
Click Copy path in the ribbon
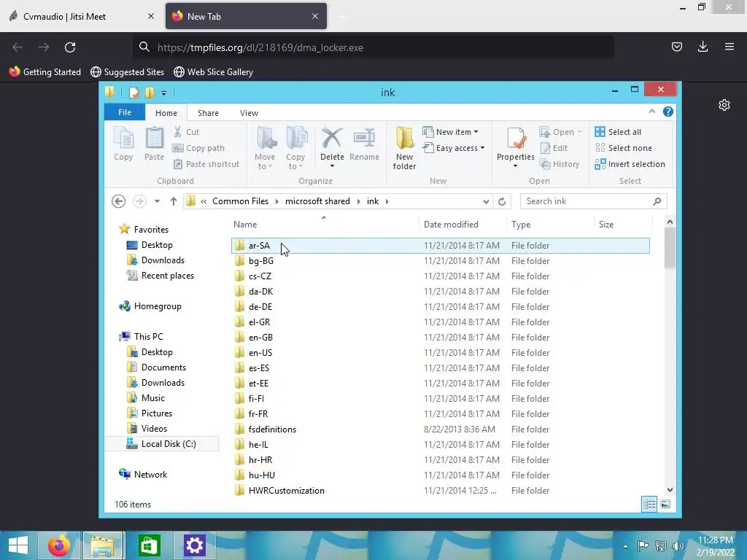pos(198,148)
